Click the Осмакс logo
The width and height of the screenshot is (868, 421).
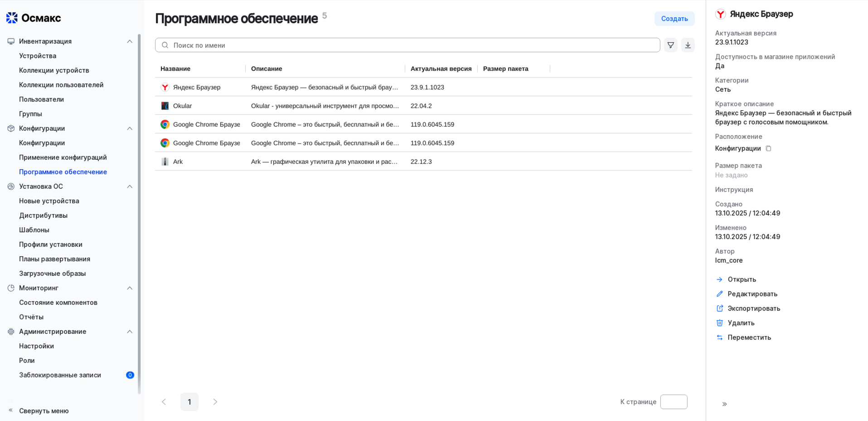click(11, 18)
